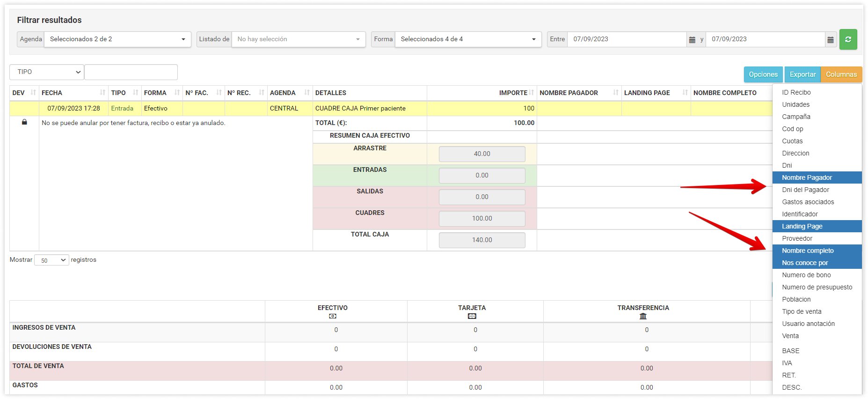868x399 pixels.
Task: Click the cash icon under EFECTIVO
Action: (x=332, y=317)
